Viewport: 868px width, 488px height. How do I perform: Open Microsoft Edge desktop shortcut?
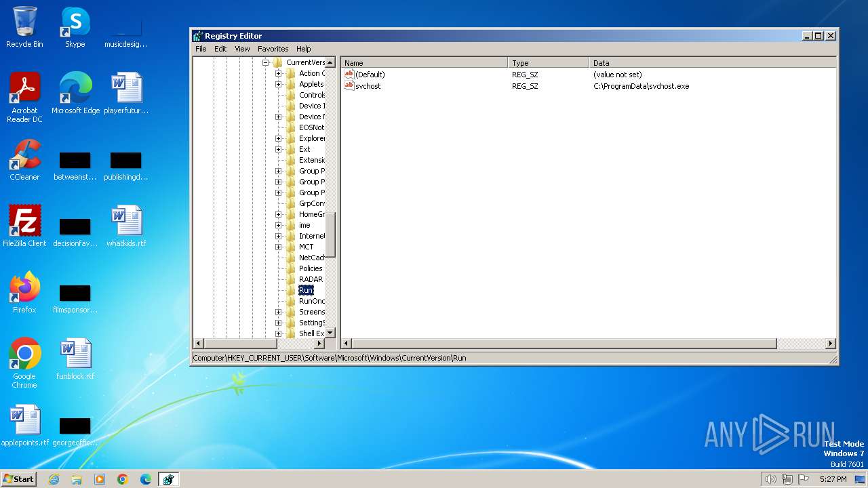pos(75,93)
